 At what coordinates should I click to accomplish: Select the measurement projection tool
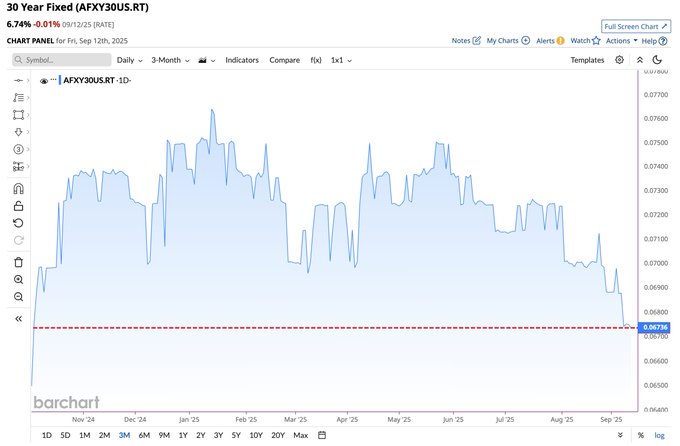click(18, 167)
